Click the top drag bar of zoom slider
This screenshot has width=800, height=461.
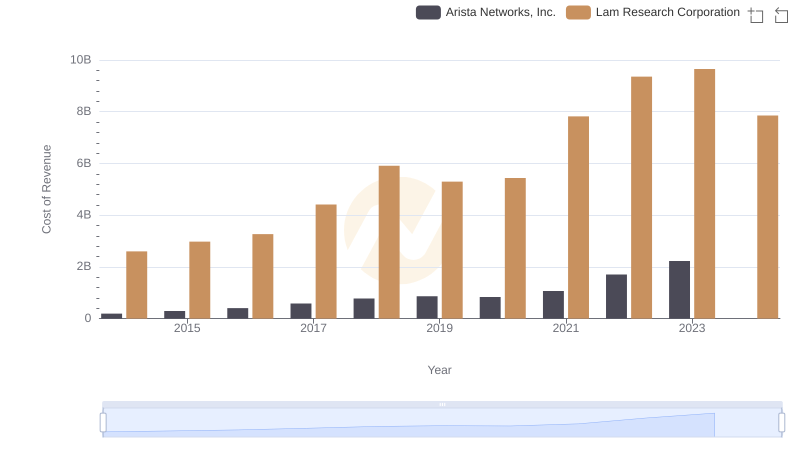[x=442, y=404]
